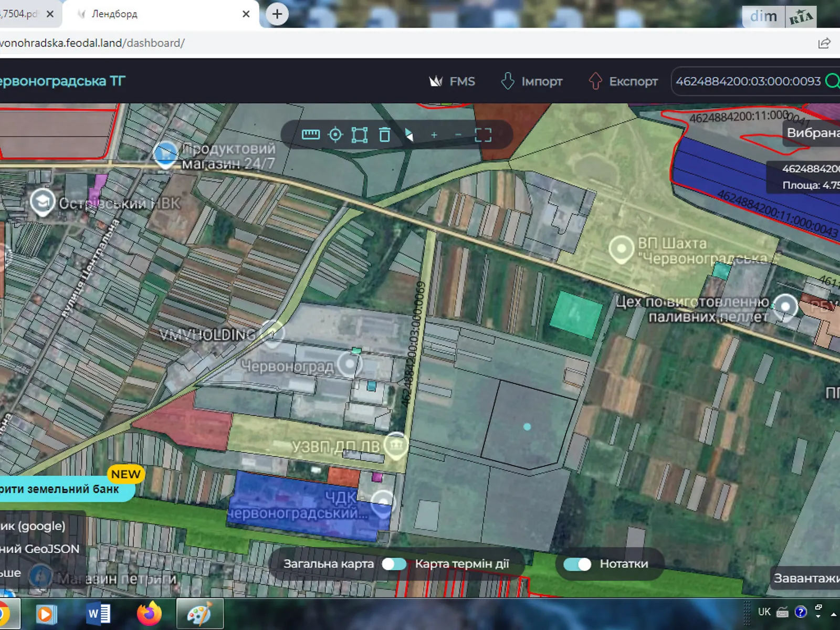
Task: Open the FMS menu
Action: point(452,81)
